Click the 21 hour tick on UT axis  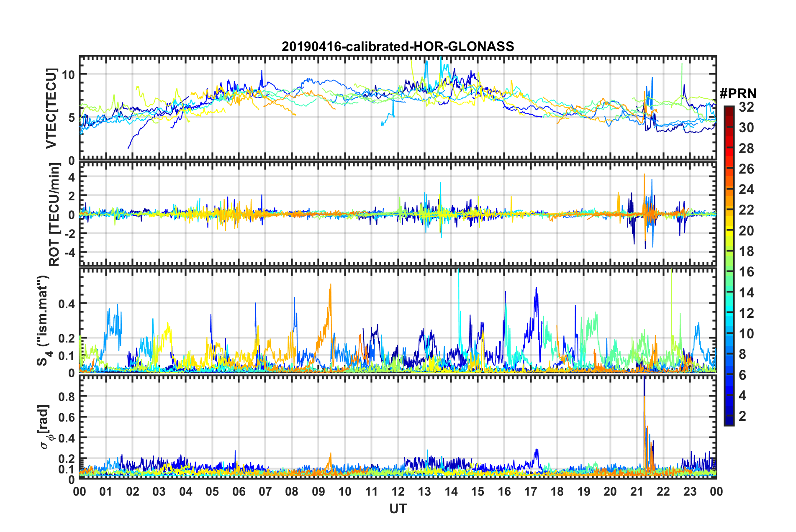(637, 491)
